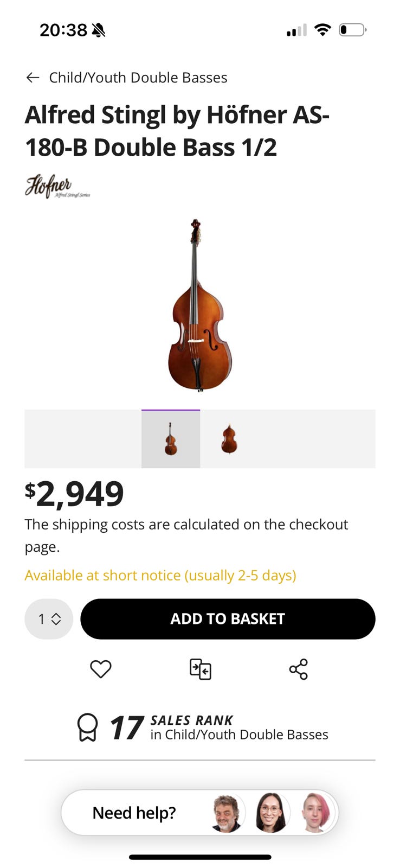Tap the share icon
This screenshot has width=400, height=868.
[x=299, y=669]
